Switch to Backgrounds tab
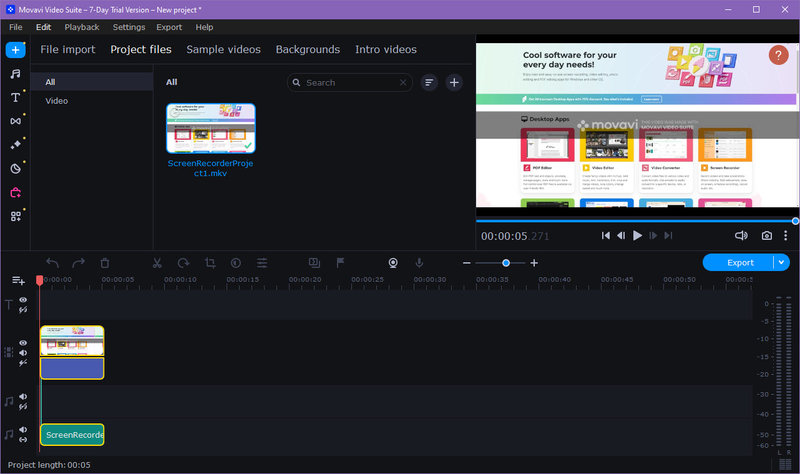800x474 pixels. 308,49
